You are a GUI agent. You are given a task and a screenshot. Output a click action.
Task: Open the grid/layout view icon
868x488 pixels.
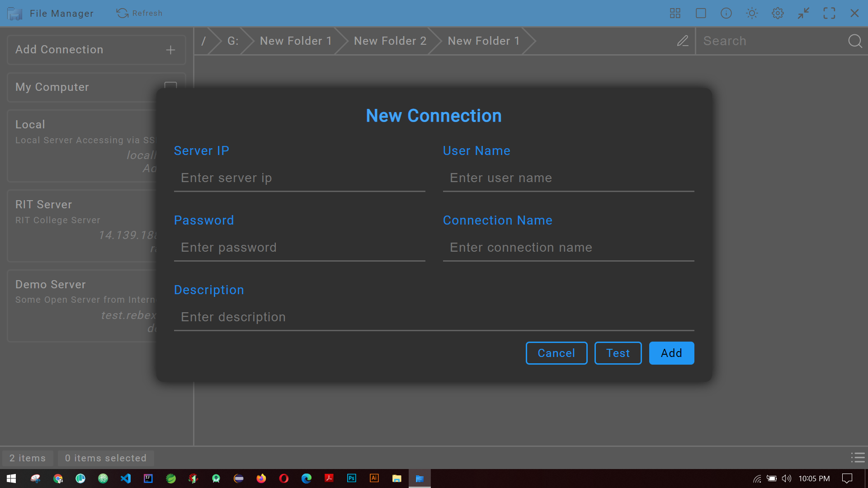[675, 13]
